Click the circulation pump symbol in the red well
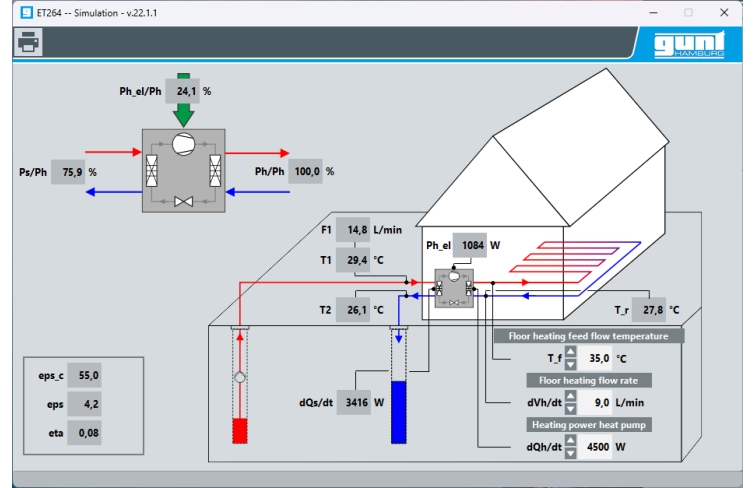This screenshot has width=755, height=488. click(239, 380)
